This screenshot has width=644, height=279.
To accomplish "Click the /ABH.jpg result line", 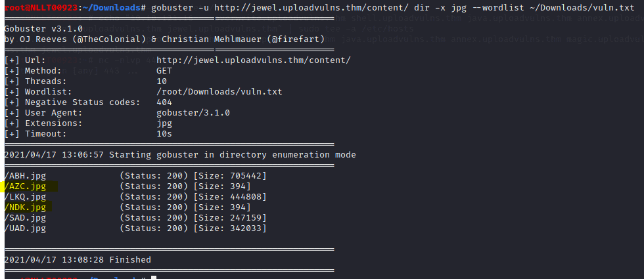I will [135, 176].
